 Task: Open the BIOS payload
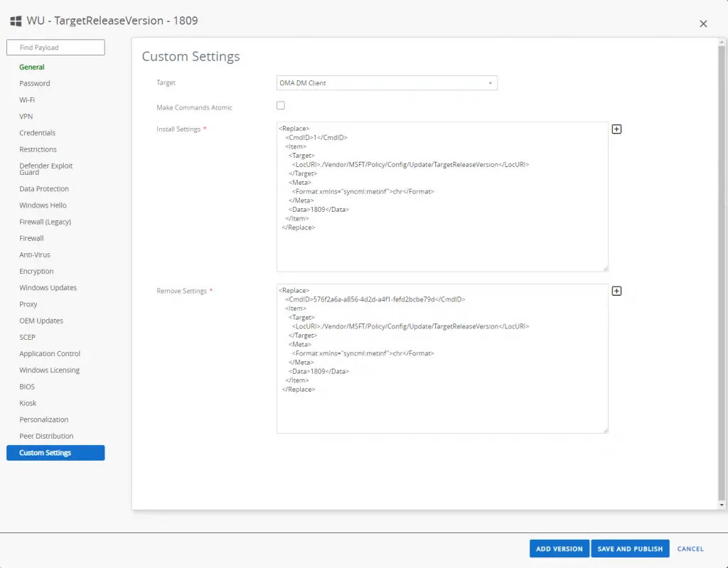click(x=27, y=387)
